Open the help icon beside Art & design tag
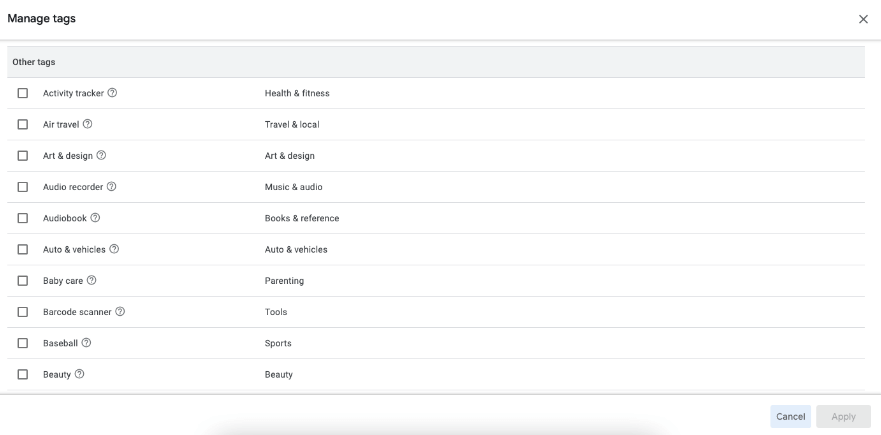 coord(101,155)
